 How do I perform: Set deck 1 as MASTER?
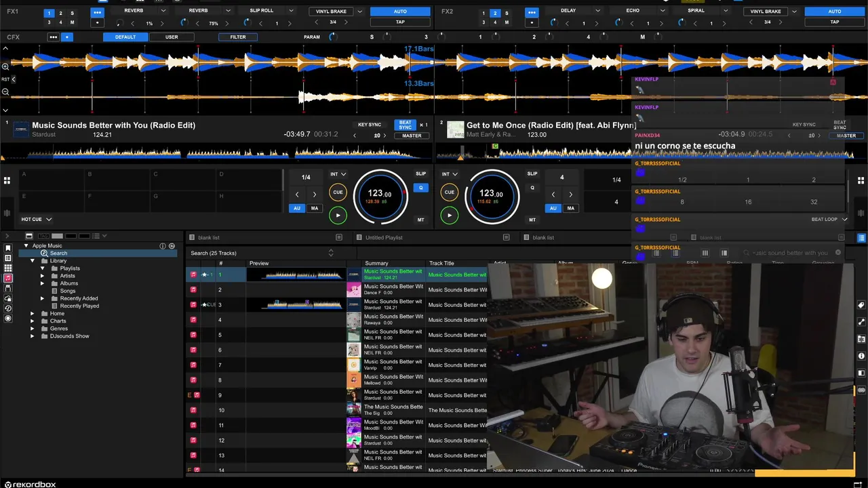pos(412,136)
